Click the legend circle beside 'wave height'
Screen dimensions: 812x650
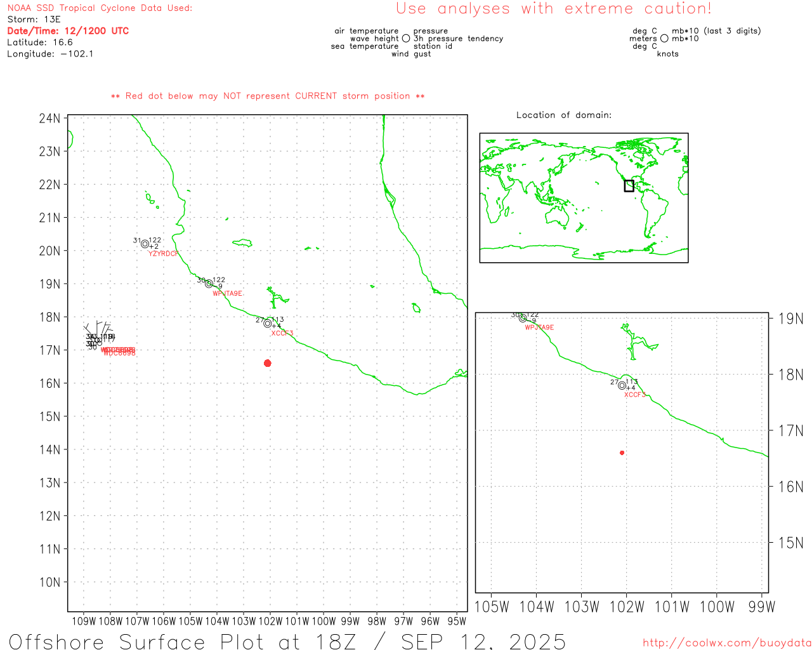click(x=406, y=39)
